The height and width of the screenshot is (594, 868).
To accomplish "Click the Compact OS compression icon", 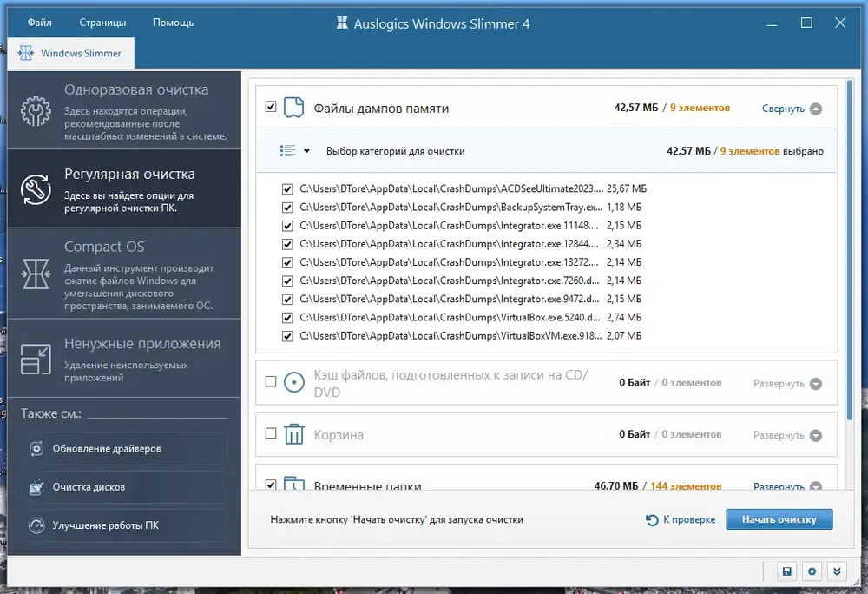I will coord(36,274).
